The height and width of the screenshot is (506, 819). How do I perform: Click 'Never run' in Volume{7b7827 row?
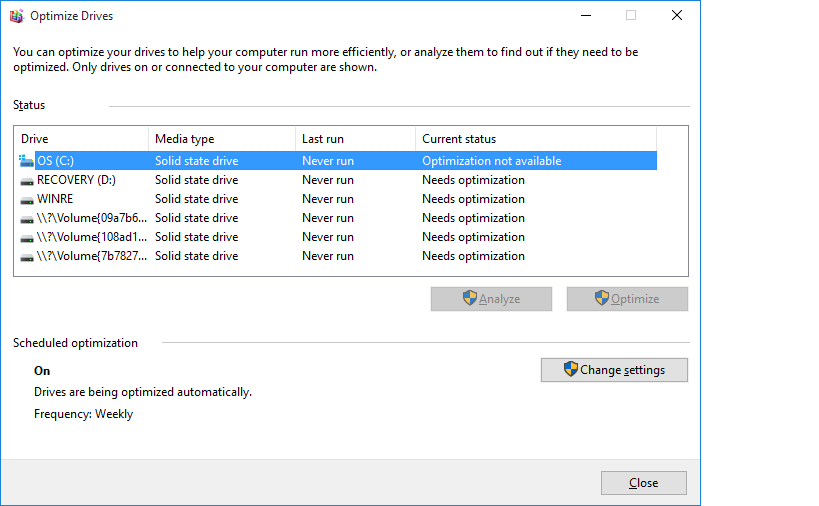click(327, 256)
